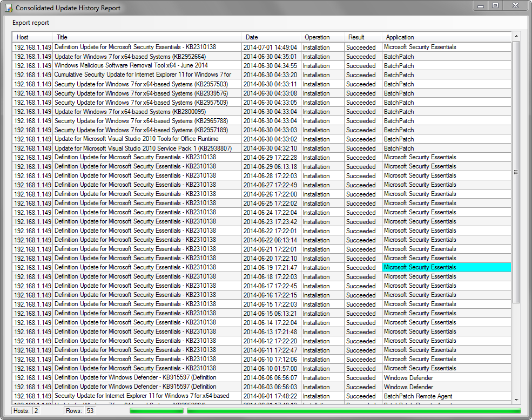The height and width of the screenshot is (420, 532).
Task: Click the short green progress bar
Action: coord(157,411)
